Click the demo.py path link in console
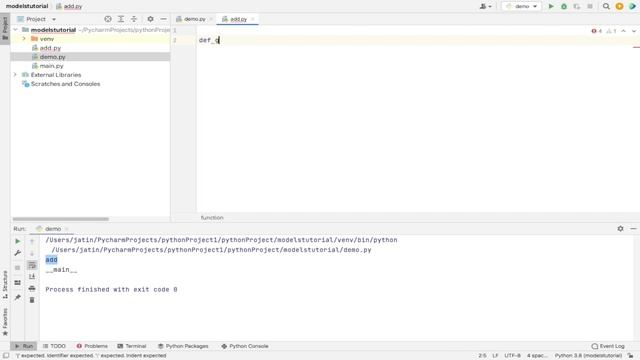The height and width of the screenshot is (360, 640). pos(211,250)
